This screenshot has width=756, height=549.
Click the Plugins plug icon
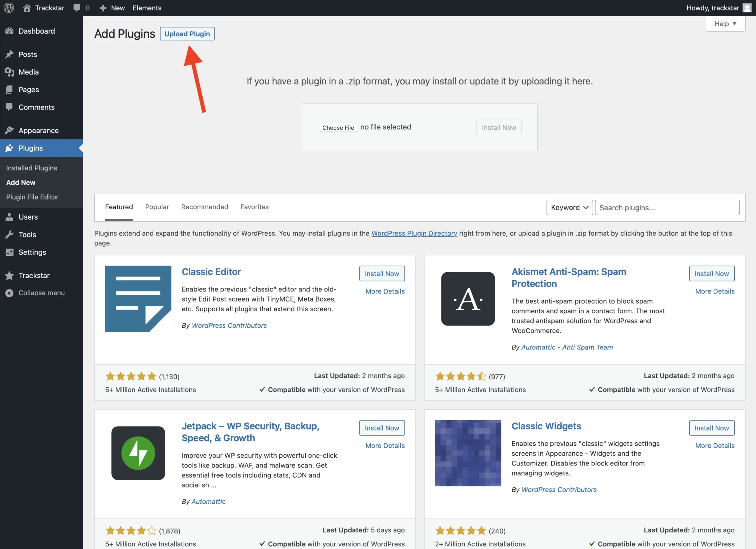[x=9, y=148]
